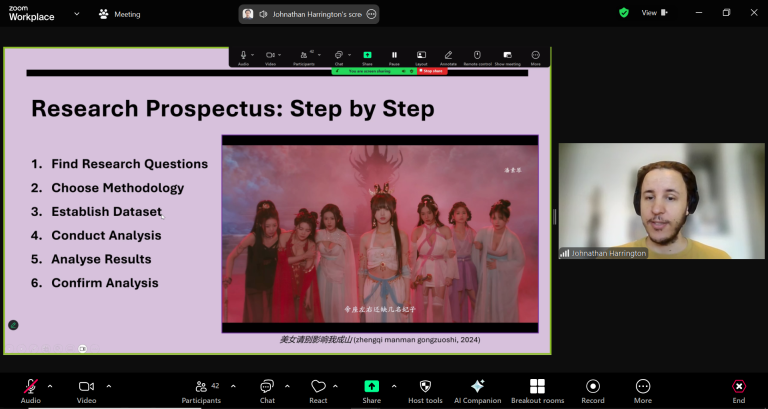Click the green Share button in bottom toolbar
The image size is (768, 409).
pyautogui.click(x=371, y=392)
